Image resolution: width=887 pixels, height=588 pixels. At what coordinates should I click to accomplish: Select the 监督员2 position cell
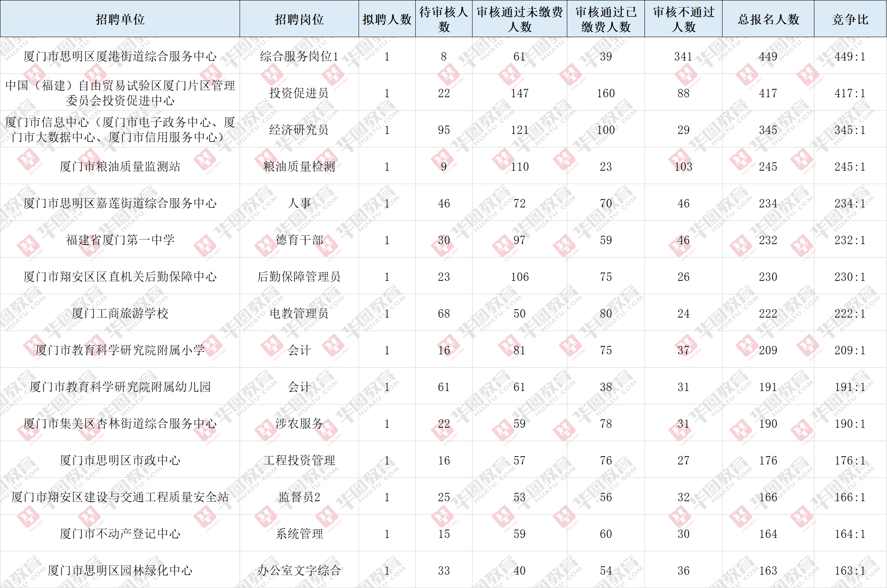coord(299,496)
